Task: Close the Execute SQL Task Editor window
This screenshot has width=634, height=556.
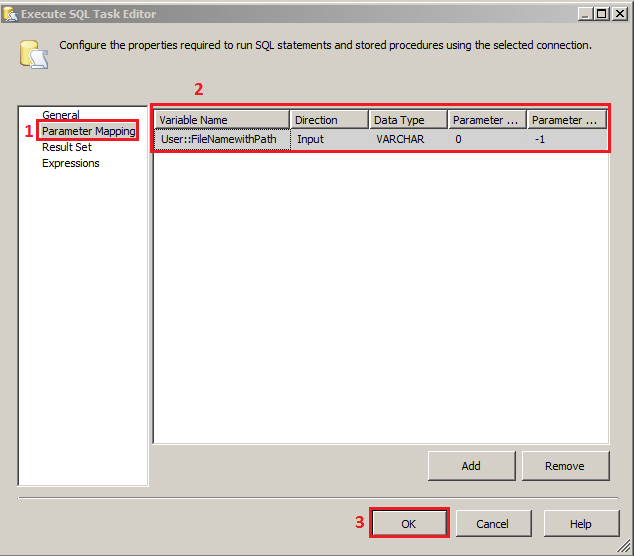Action: pos(619,14)
